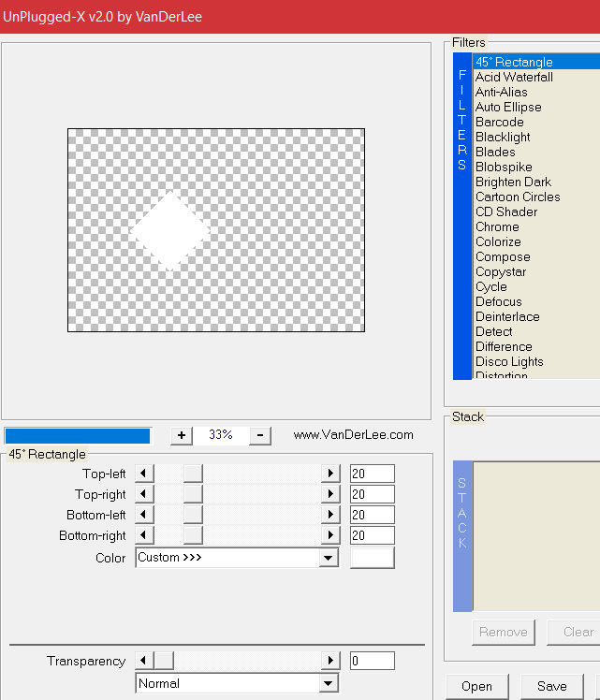
Task: Click the custom color swatch box
Action: coord(372,558)
